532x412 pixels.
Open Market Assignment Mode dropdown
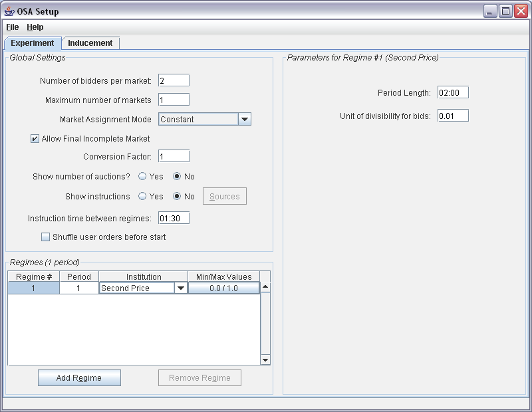244,120
